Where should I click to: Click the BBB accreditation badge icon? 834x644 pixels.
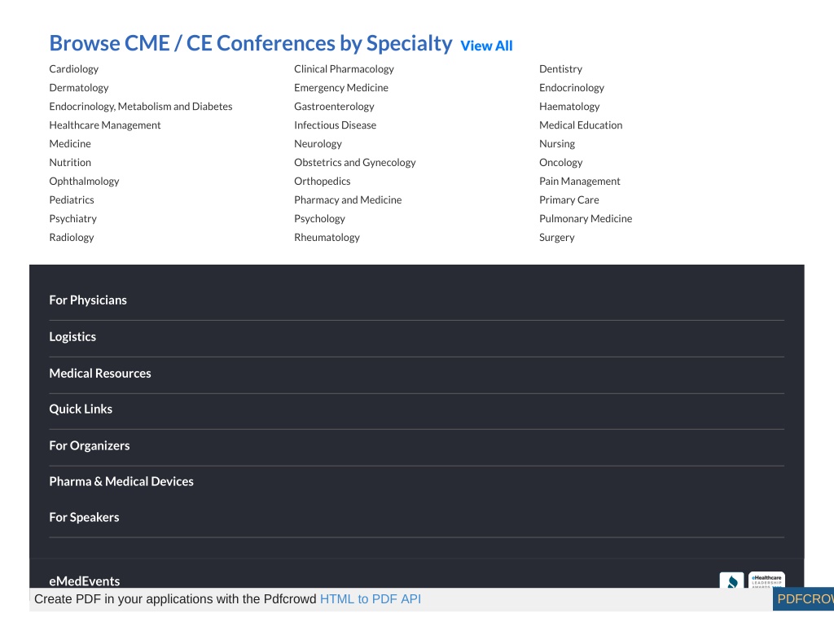(731, 580)
